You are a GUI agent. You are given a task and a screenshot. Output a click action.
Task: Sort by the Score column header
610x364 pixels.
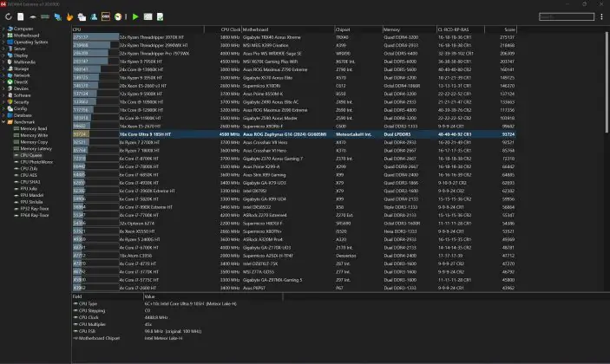pos(501,29)
